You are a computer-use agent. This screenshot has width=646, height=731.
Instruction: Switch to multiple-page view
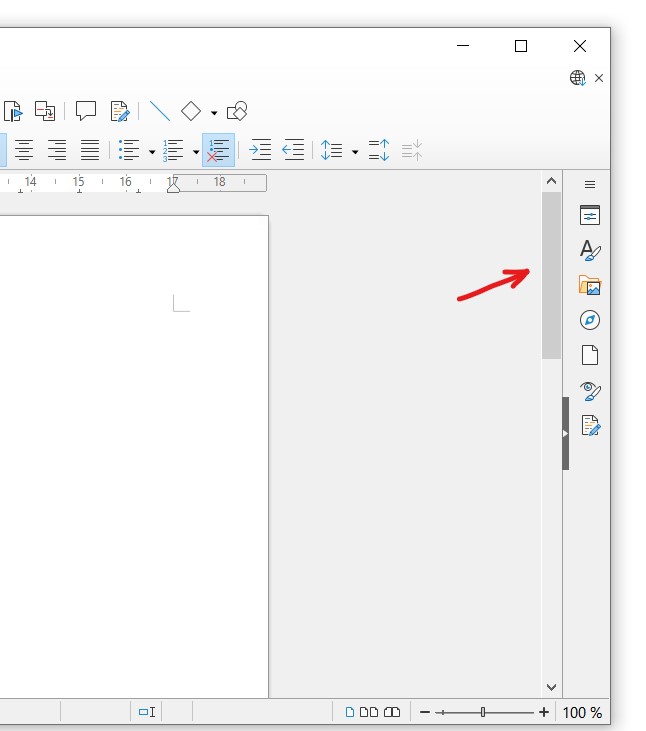coord(369,712)
